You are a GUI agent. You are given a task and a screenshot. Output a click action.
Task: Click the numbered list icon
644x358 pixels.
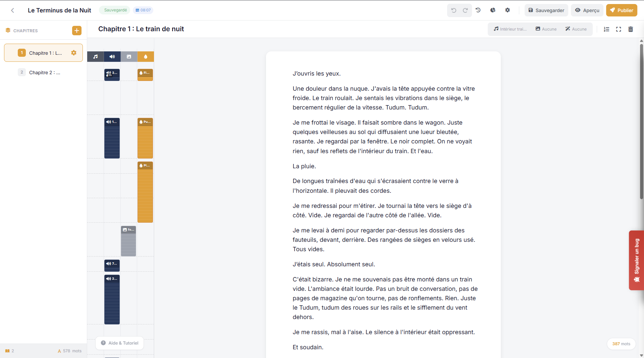pos(606,29)
